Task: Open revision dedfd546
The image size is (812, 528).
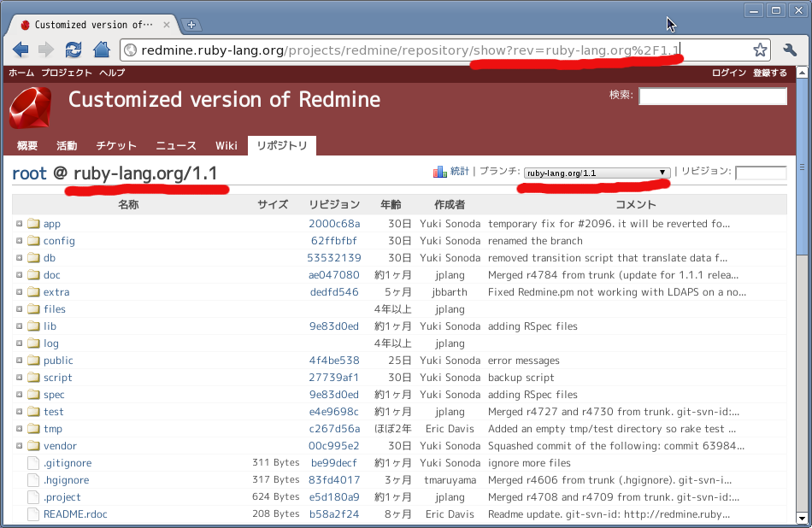Action: point(334,292)
